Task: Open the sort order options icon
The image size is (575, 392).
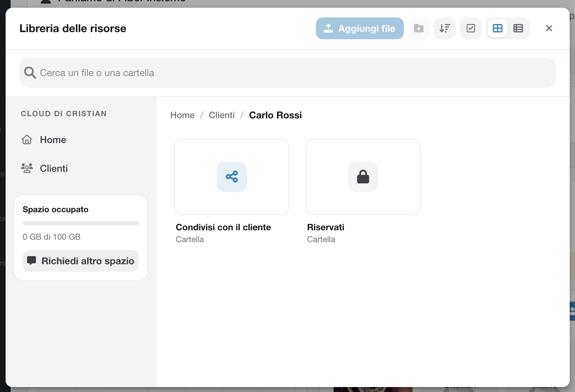Action: tap(445, 28)
